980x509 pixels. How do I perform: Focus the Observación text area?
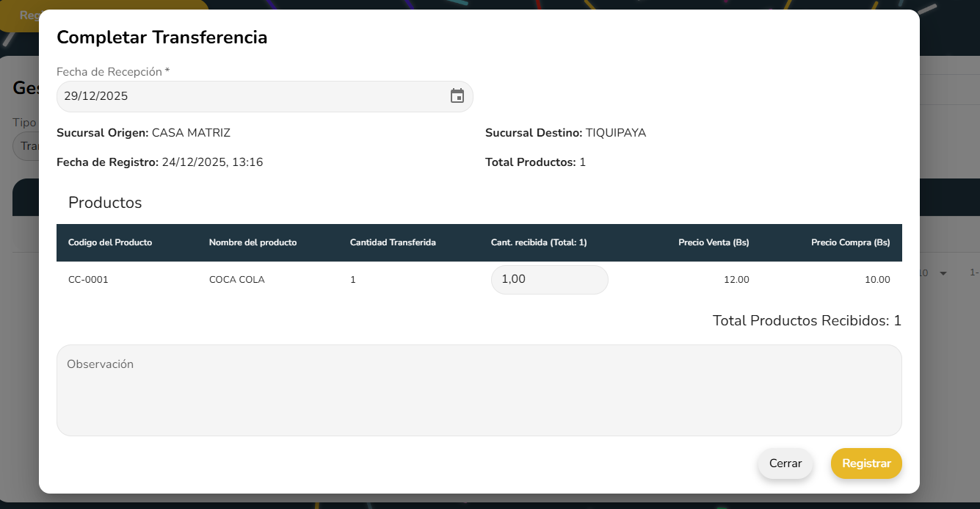coord(479,390)
